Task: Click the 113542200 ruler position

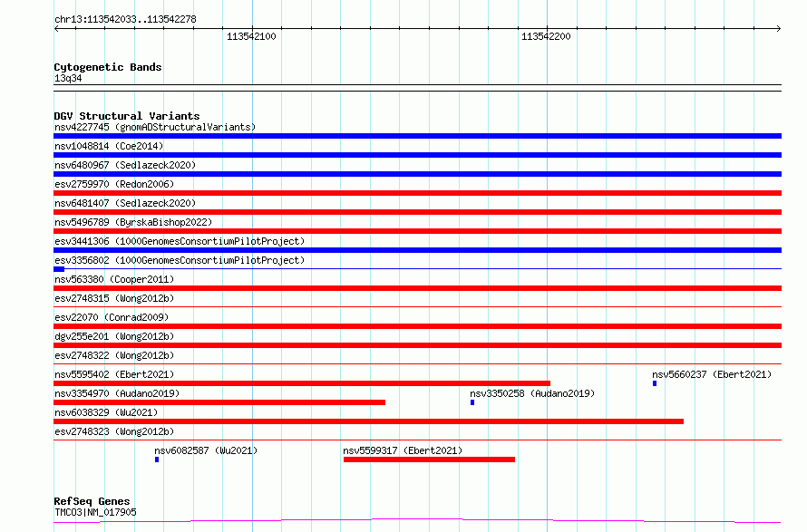Action: [x=546, y=36]
